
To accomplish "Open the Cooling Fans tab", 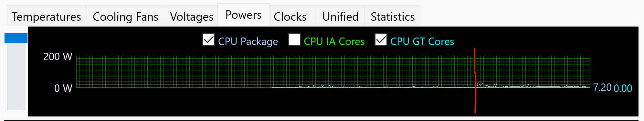I will (x=125, y=16).
